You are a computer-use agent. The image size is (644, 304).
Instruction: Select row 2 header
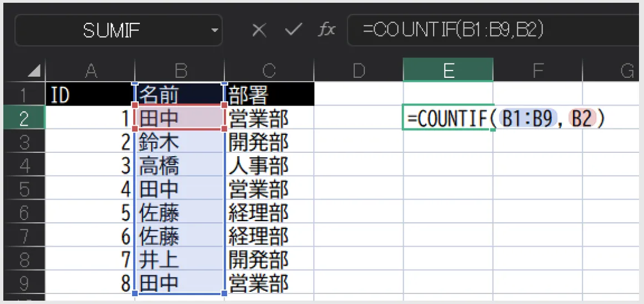pos(24,117)
